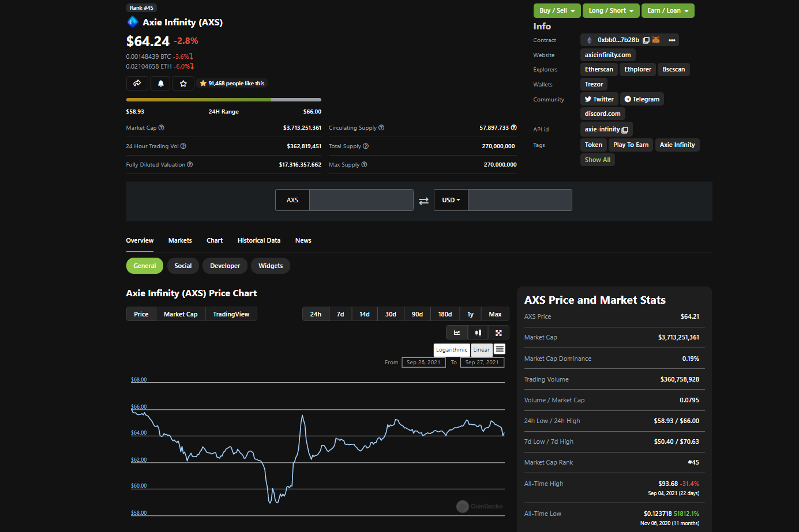
Task: Switch to line chart icon
Action: (x=457, y=333)
